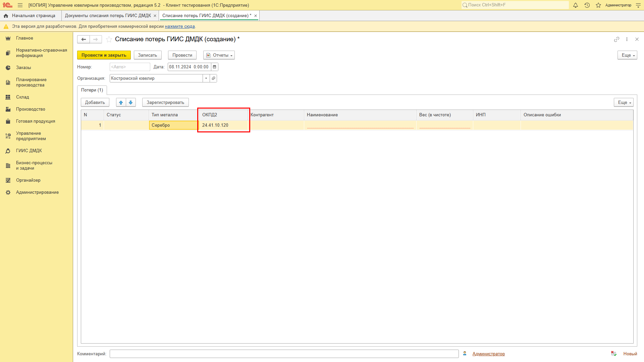Expand top Еще menu of the form
Screen dimensions: 644x362
pyautogui.click(x=627, y=55)
